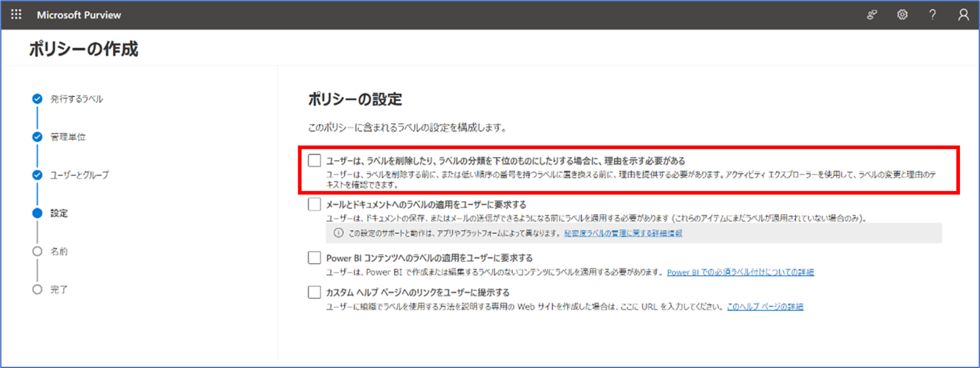The width and height of the screenshot is (980, 368).
Task: Open the diagnostics connection icon in header
Action: 872,15
